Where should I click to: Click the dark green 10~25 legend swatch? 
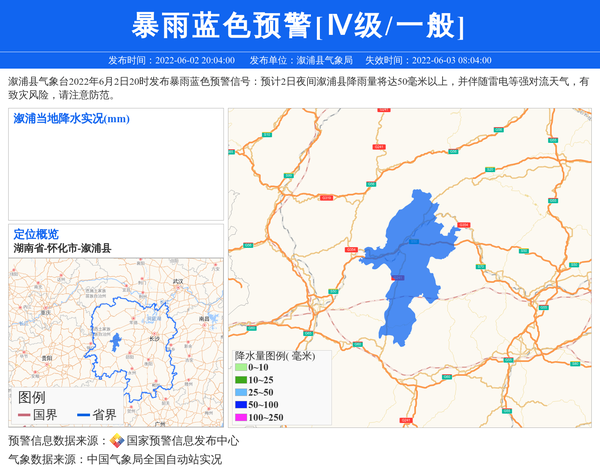[240, 380]
